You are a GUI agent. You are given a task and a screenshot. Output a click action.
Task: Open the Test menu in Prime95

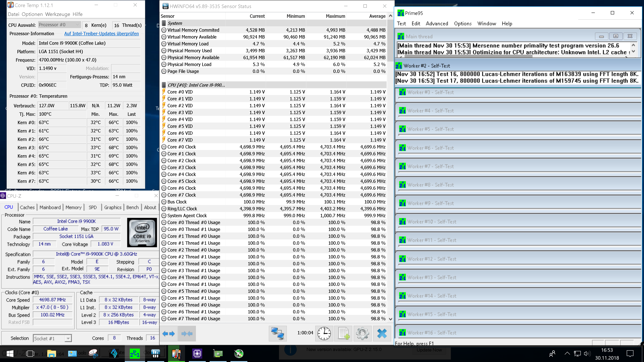coord(401,23)
